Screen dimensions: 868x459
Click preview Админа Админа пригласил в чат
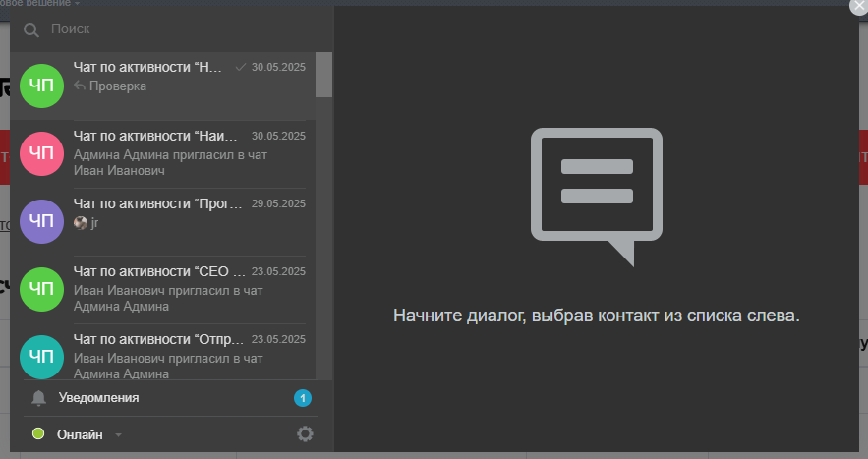click(170, 163)
